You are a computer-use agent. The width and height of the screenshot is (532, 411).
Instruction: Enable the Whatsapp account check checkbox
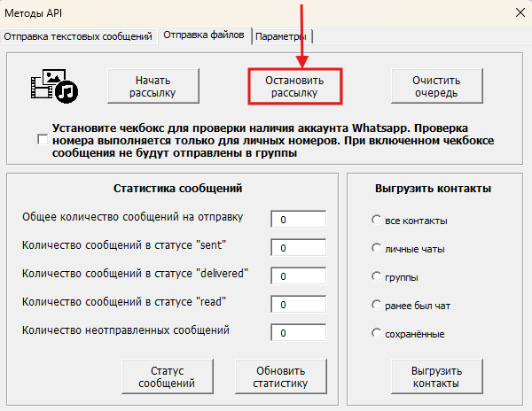tap(43, 140)
